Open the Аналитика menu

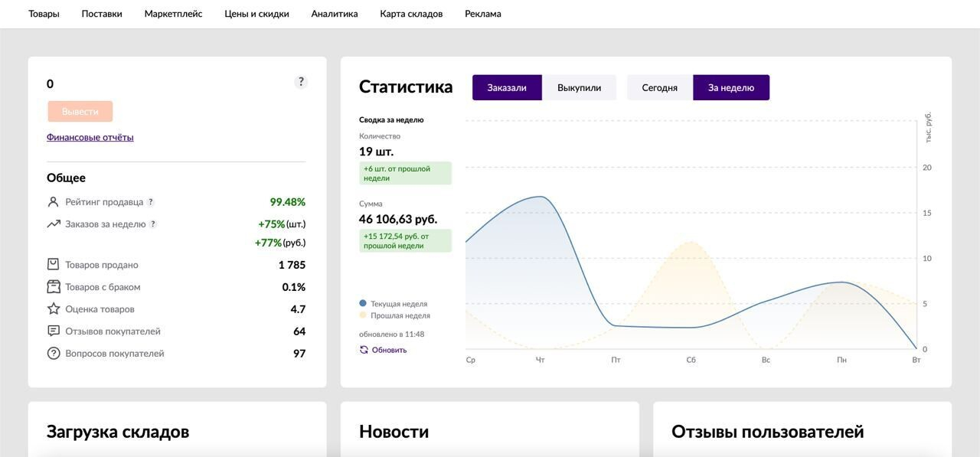[x=335, y=14]
